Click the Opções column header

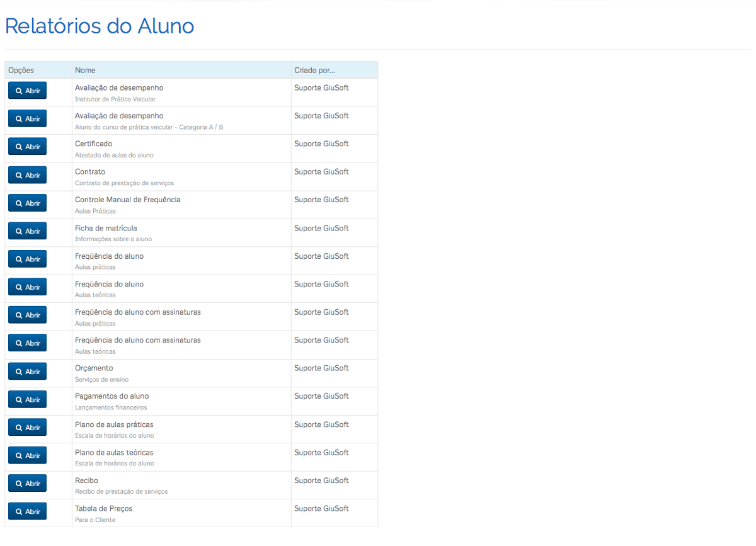[21, 70]
